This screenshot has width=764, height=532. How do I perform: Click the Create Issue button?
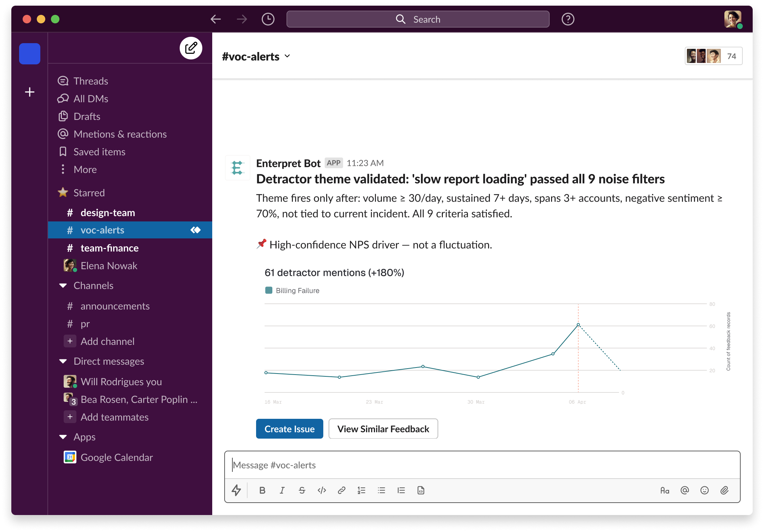tap(289, 429)
